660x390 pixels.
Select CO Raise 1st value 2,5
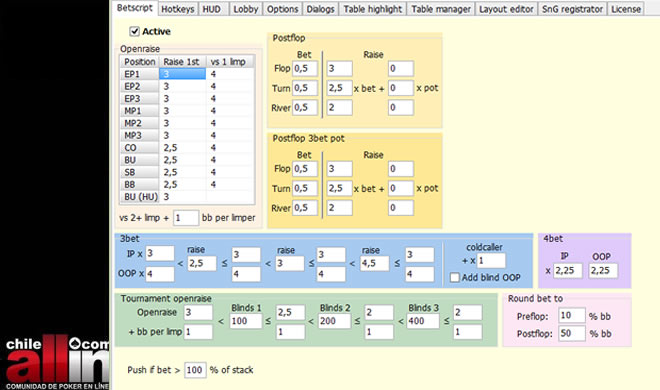(x=182, y=148)
